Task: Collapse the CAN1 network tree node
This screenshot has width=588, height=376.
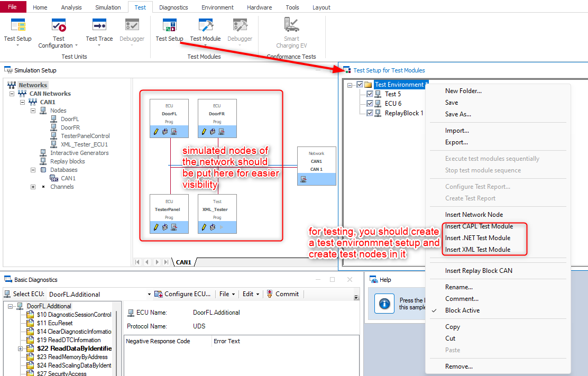Action: point(22,102)
